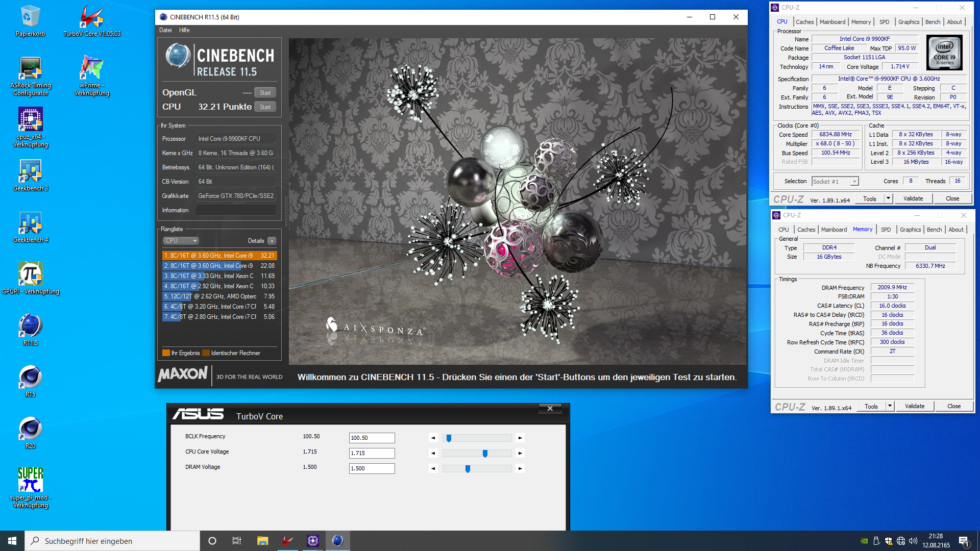Image resolution: width=980 pixels, height=551 pixels.
Task: Open the Papierkorb recycle bin icon
Action: point(30,20)
